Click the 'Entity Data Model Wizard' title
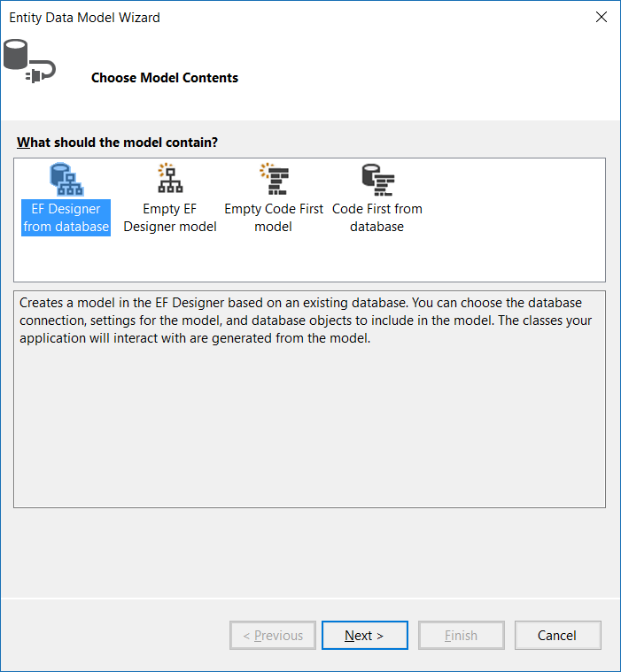The width and height of the screenshot is (621, 672). [84, 18]
